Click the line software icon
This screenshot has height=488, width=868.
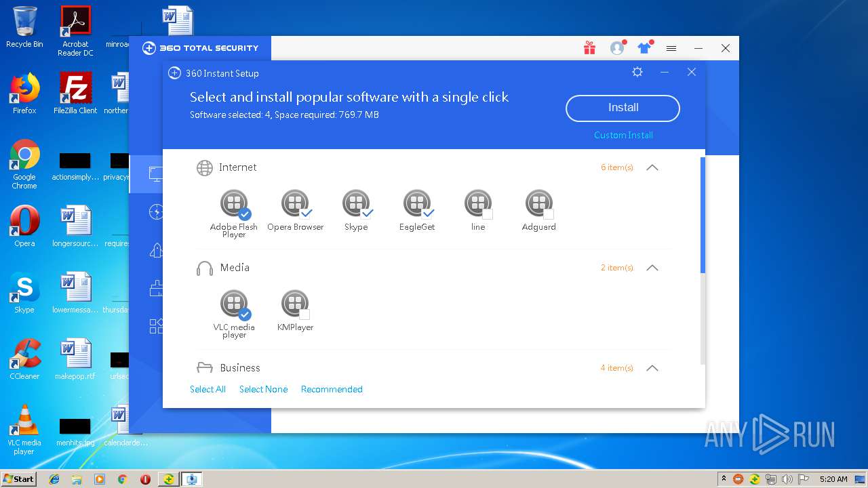pos(477,203)
